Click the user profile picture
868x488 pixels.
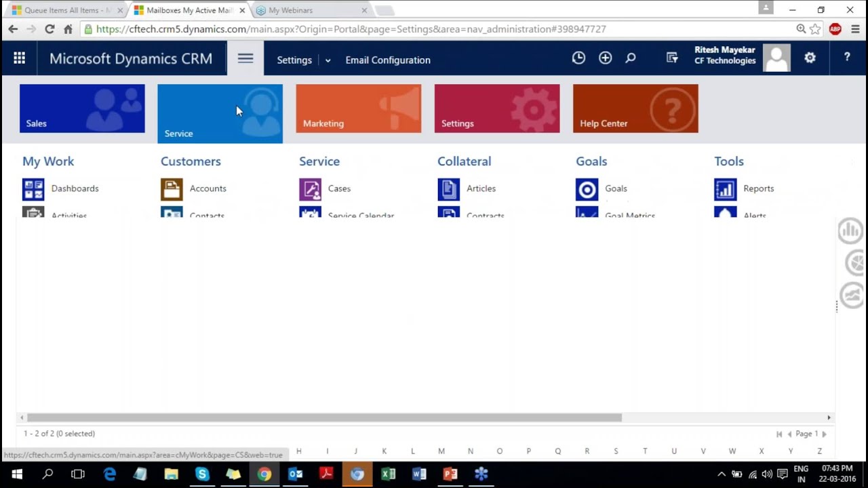click(776, 58)
